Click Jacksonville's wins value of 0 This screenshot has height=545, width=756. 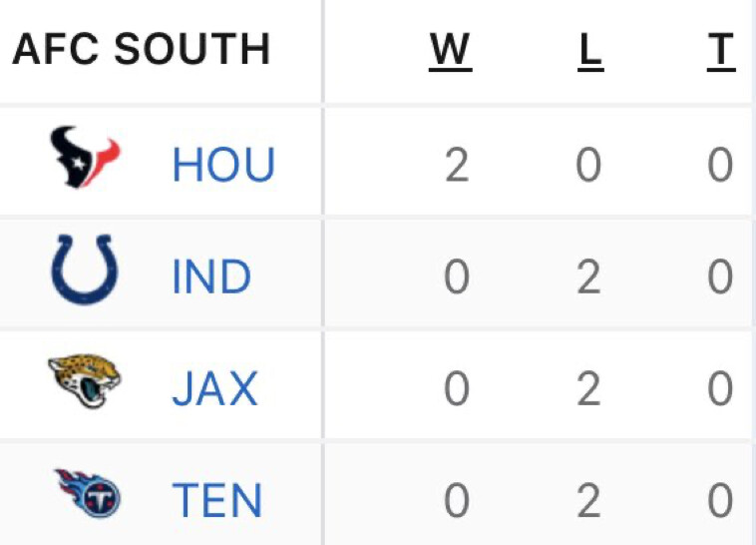[x=457, y=389]
